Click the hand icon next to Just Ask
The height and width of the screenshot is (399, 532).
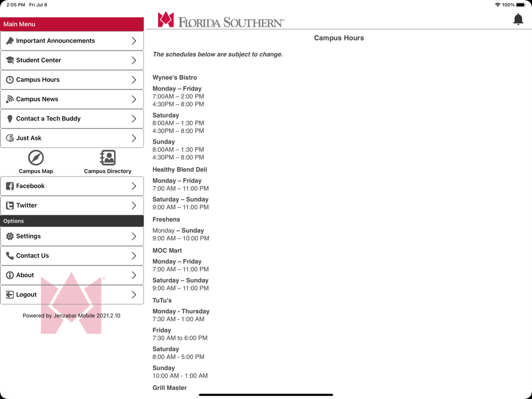(10, 138)
